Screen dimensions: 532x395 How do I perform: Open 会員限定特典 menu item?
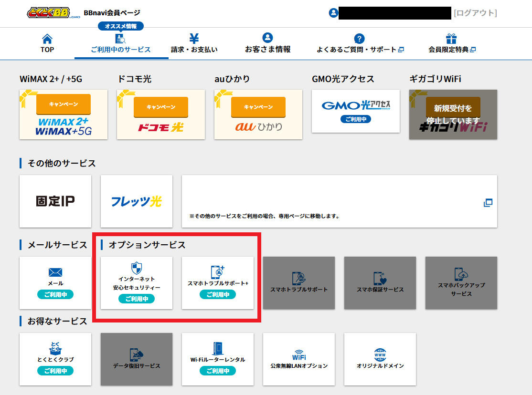coord(452,43)
